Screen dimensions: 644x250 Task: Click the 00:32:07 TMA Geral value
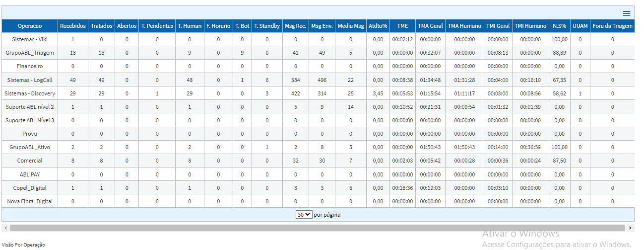coord(430,53)
